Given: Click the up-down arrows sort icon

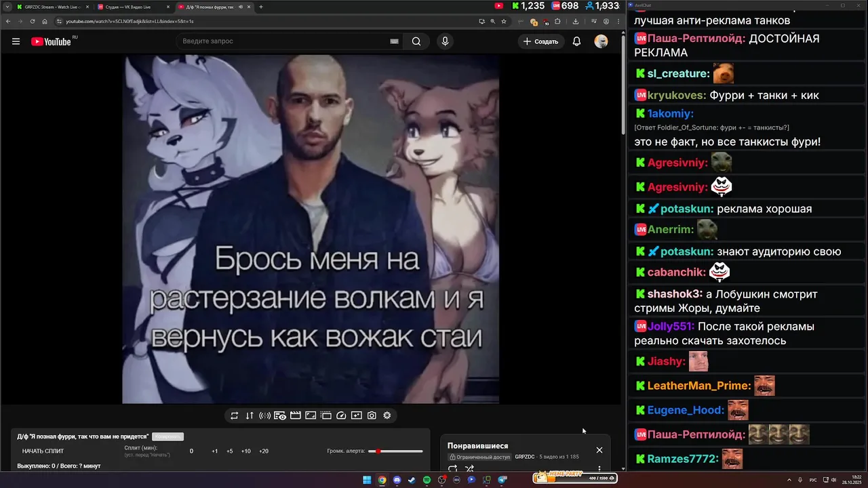Looking at the screenshot, I should click(x=250, y=415).
